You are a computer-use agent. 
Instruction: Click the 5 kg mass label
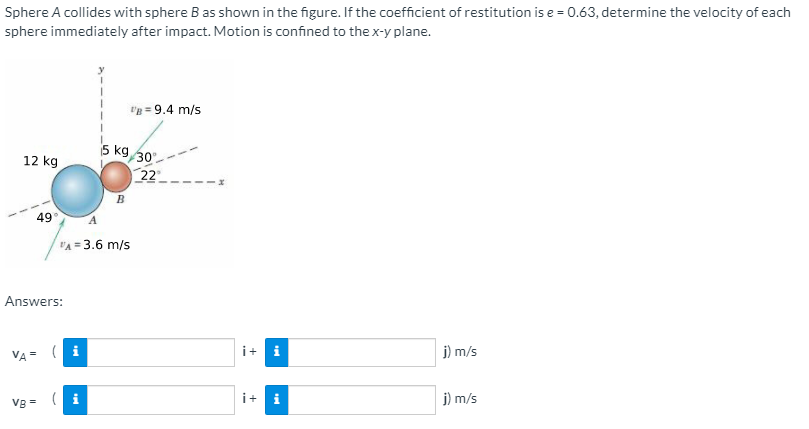click(115, 150)
